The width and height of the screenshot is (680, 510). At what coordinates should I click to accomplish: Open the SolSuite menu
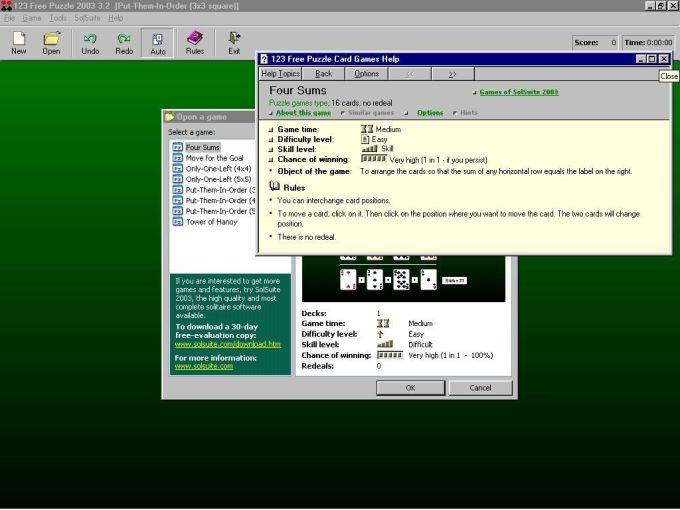pyautogui.click(x=87, y=18)
